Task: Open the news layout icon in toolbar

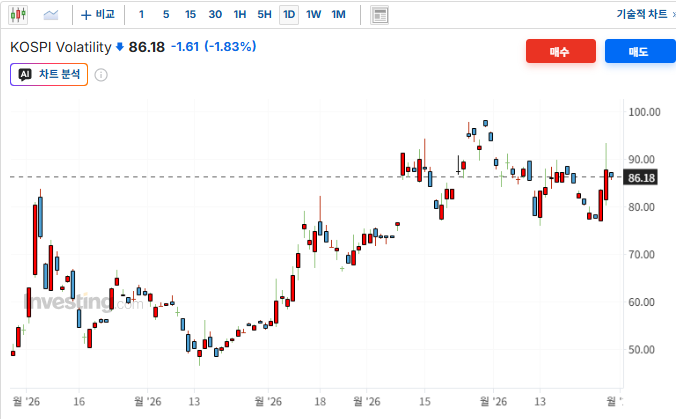Action: (x=379, y=16)
